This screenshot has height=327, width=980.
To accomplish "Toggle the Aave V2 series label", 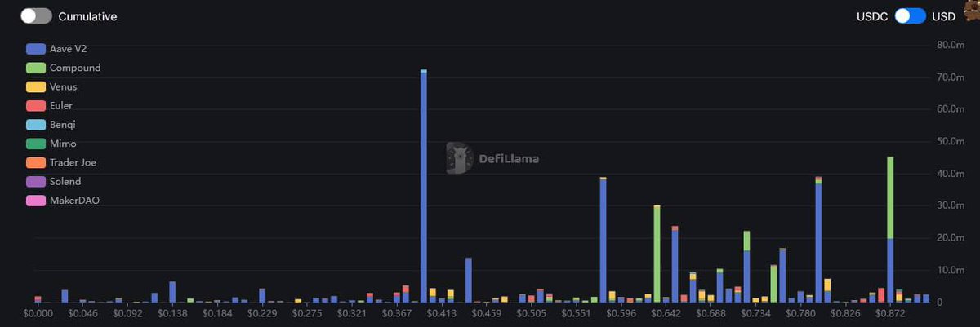I will (68, 49).
